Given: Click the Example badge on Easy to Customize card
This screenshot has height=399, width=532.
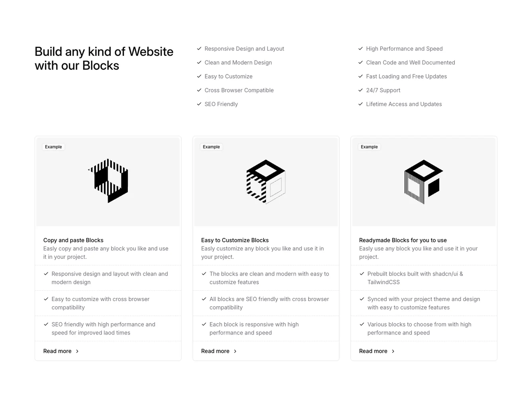Looking at the screenshot, I should 211,147.
